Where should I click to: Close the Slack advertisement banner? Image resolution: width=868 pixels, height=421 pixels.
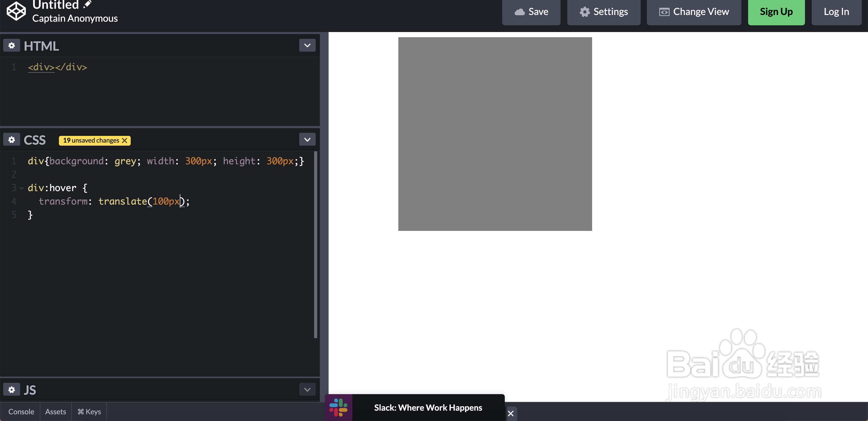point(511,413)
